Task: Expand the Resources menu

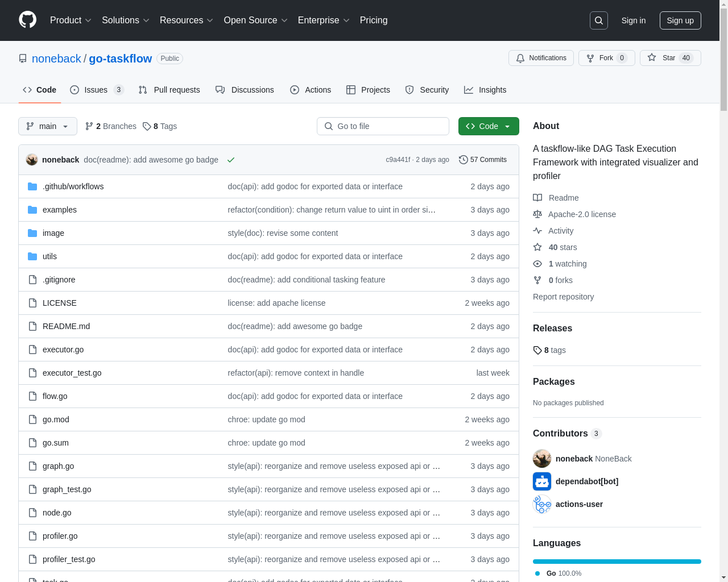Action: [x=187, y=20]
